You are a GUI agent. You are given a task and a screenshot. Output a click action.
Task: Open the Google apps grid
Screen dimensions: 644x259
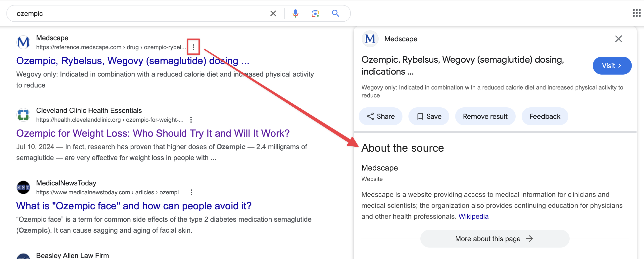pyautogui.click(x=637, y=13)
